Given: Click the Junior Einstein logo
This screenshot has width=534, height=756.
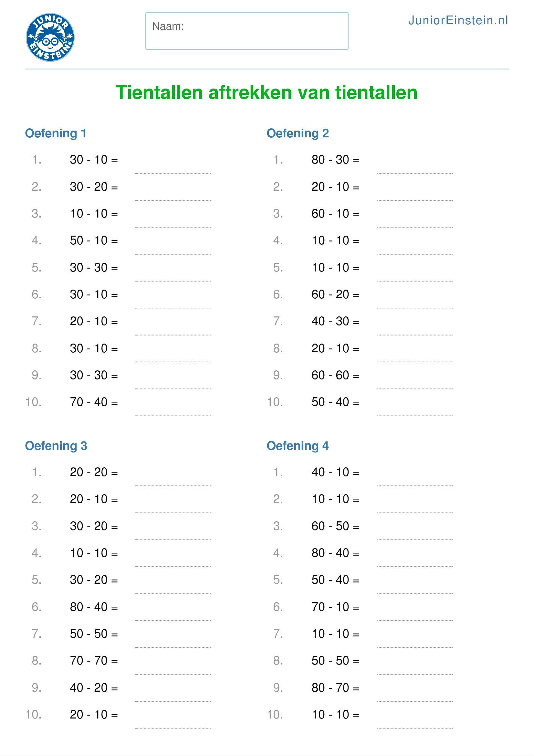Looking at the screenshot, I should click(x=50, y=37).
